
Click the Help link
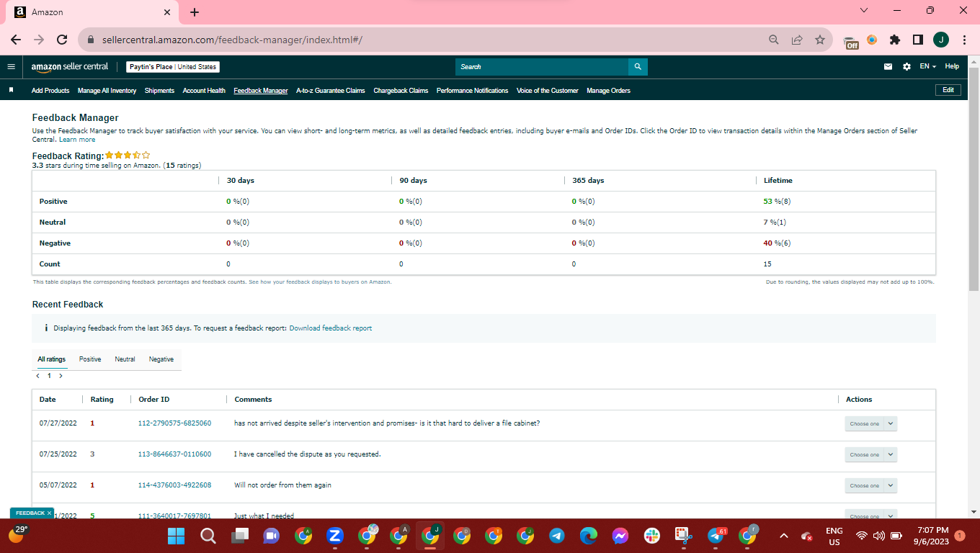click(952, 66)
